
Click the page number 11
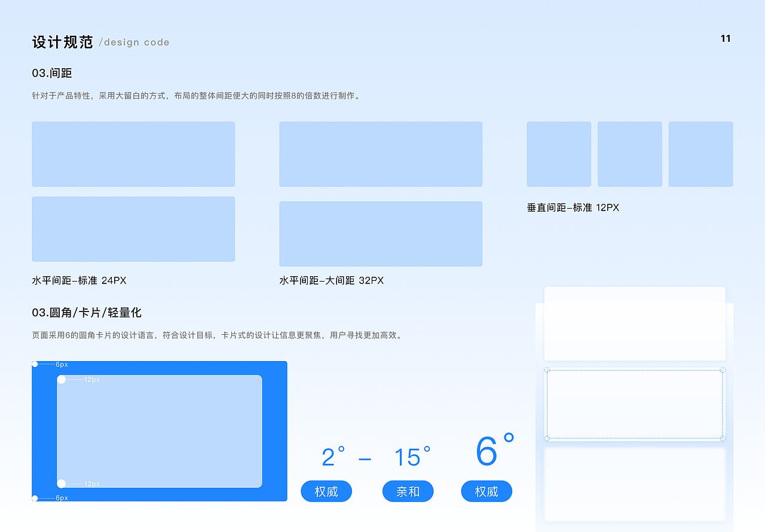tap(726, 38)
